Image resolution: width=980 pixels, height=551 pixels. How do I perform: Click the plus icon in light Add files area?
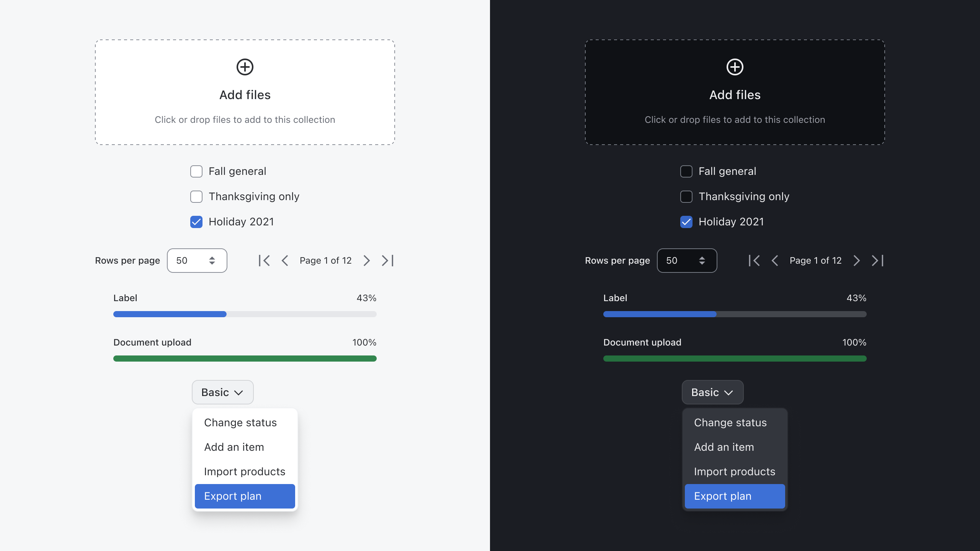point(245,67)
